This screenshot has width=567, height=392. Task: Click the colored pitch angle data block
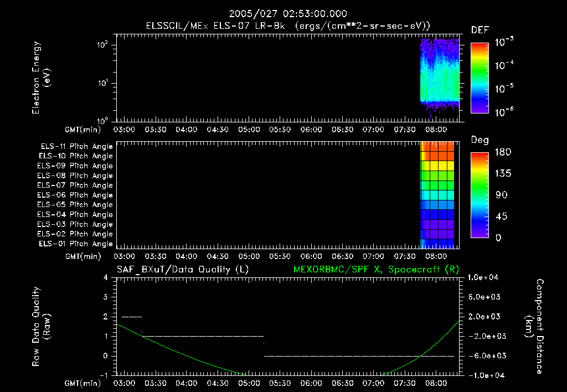(437, 195)
